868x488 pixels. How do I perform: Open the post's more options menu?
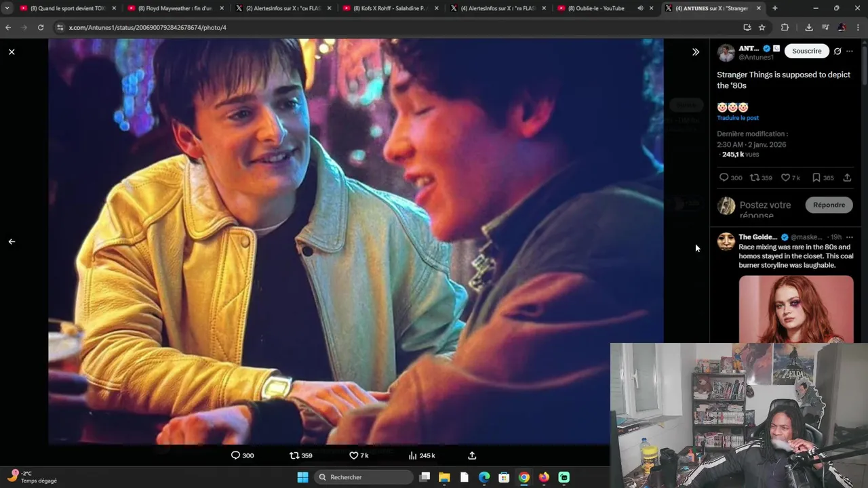click(x=850, y=51)
